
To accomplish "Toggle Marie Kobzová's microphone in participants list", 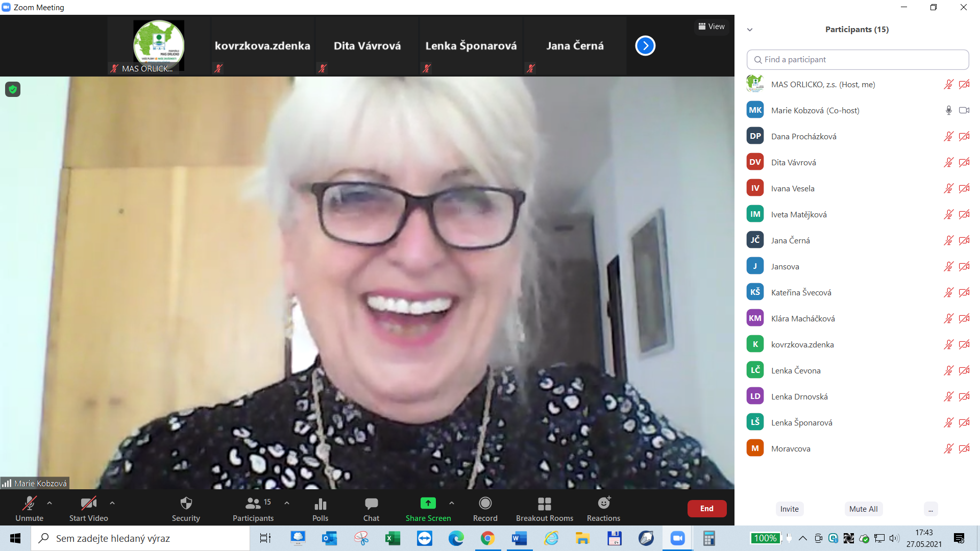I will pos(948,110).
